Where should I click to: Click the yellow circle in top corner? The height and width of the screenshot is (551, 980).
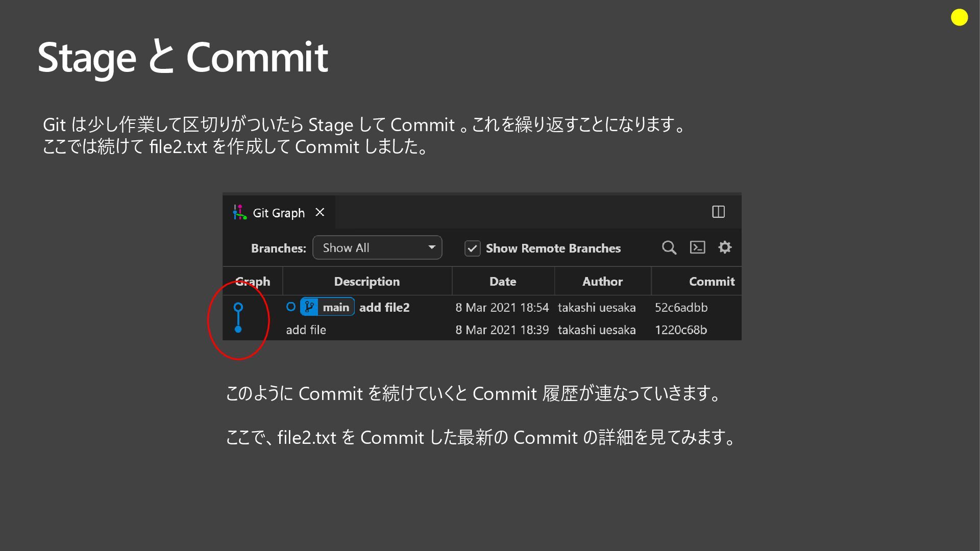(959, 17)
